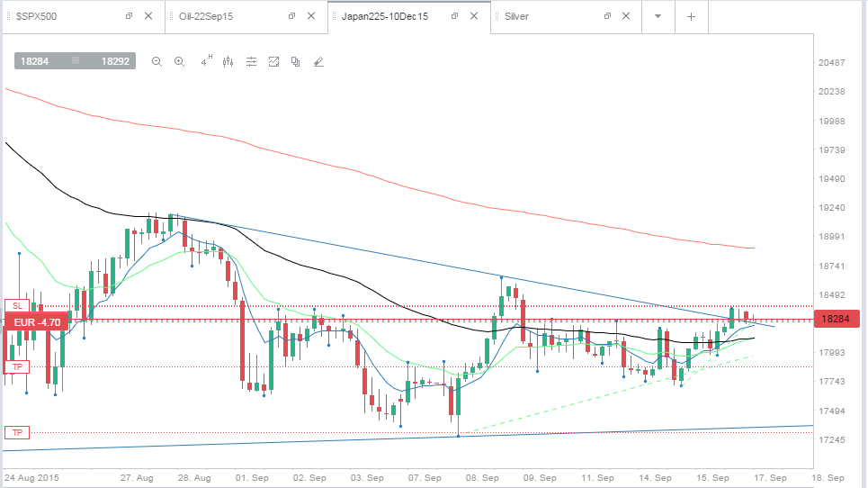Click the SL stop-loss marker
The width and height of the screenshot is (868, 488).
17,306
